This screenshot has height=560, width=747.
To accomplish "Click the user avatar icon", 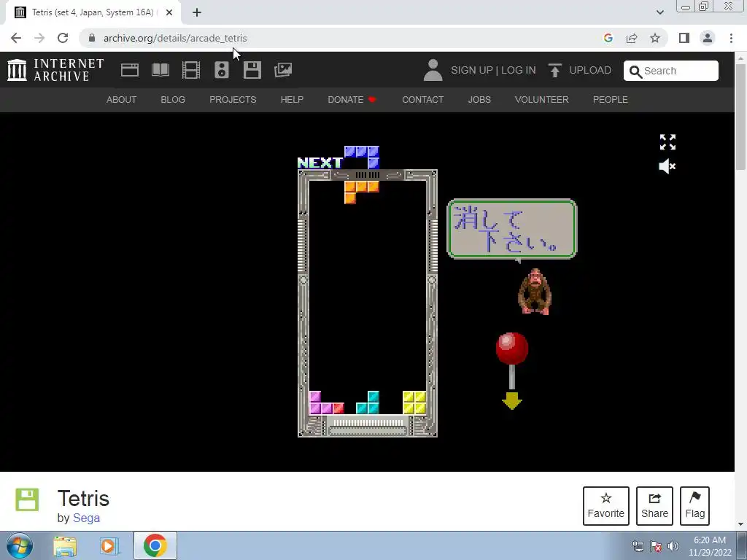I will [x=433, y=70].
